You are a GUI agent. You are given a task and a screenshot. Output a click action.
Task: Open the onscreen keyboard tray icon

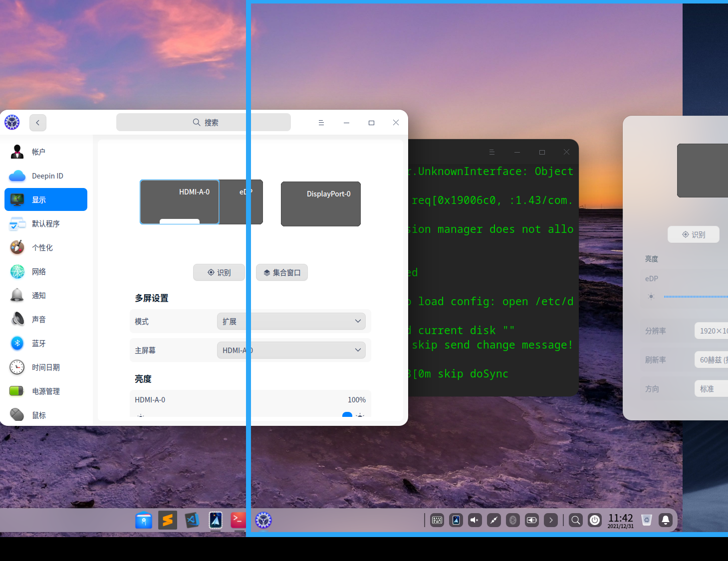coord(437,520)
